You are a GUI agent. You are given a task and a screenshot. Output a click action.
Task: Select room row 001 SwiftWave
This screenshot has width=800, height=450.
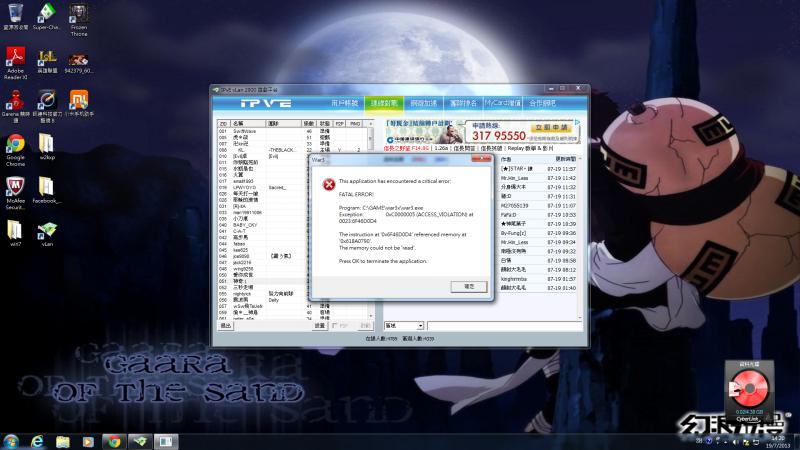click(x=292, y=131)
